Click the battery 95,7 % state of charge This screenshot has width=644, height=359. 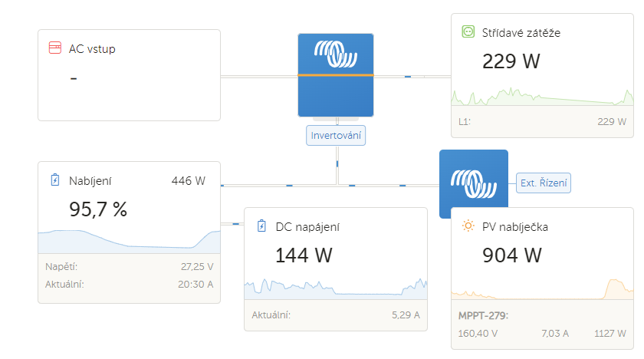(x=98, y=209)
